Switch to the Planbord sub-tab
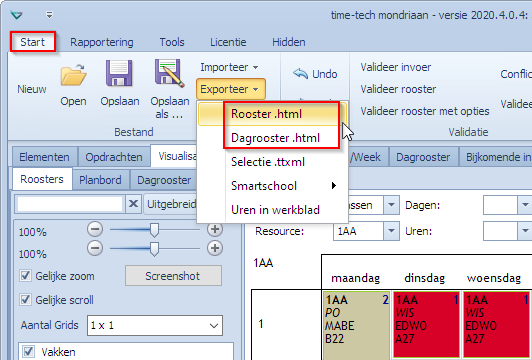The width and height of the screenshot is (532, 360). click(100, 180)
